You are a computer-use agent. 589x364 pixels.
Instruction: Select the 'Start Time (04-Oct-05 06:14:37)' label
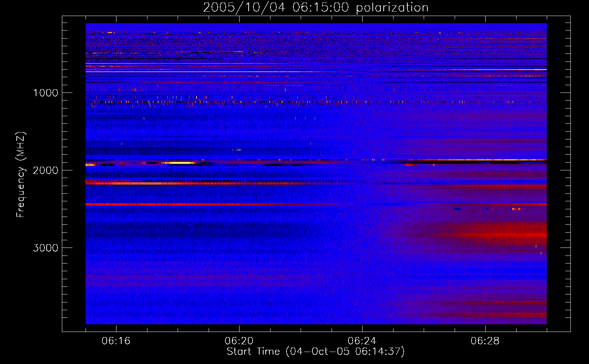coord(316,352)
